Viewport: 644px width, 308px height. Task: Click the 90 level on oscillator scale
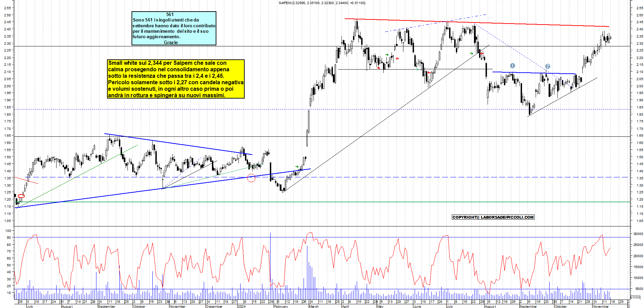[x=9, y=237]
